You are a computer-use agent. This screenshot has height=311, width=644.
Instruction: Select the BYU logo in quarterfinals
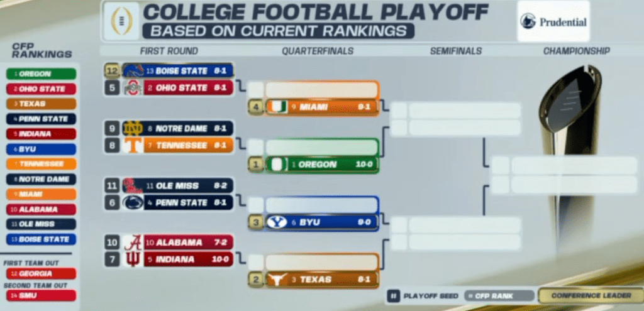tap(277, 222)
